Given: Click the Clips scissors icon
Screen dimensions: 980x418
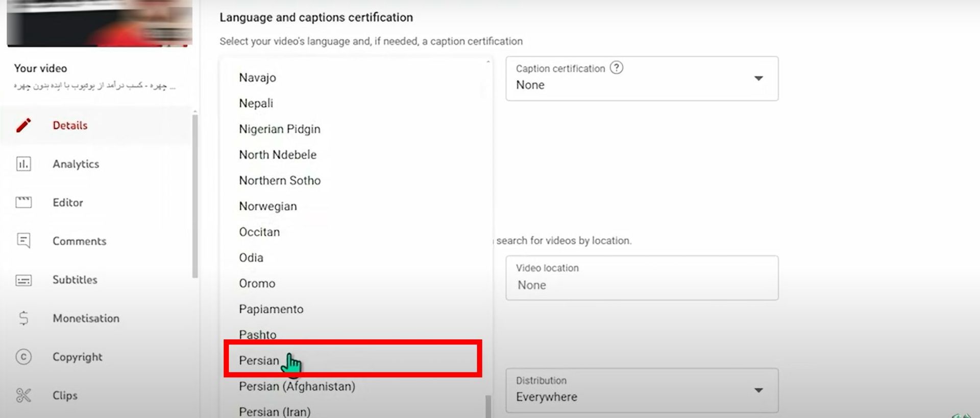Looking at the screenshot, I should (x=23, y=396).
